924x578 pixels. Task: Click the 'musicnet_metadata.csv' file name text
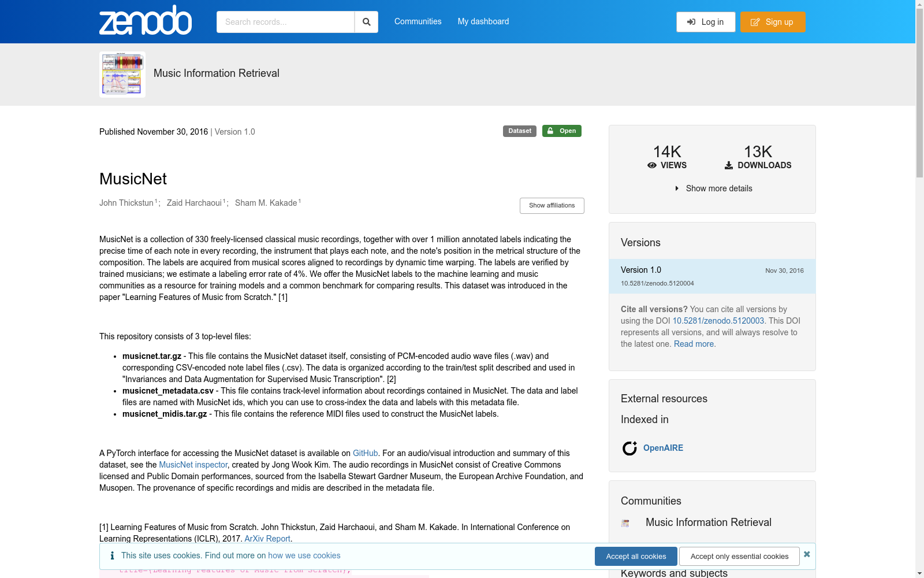168,391
